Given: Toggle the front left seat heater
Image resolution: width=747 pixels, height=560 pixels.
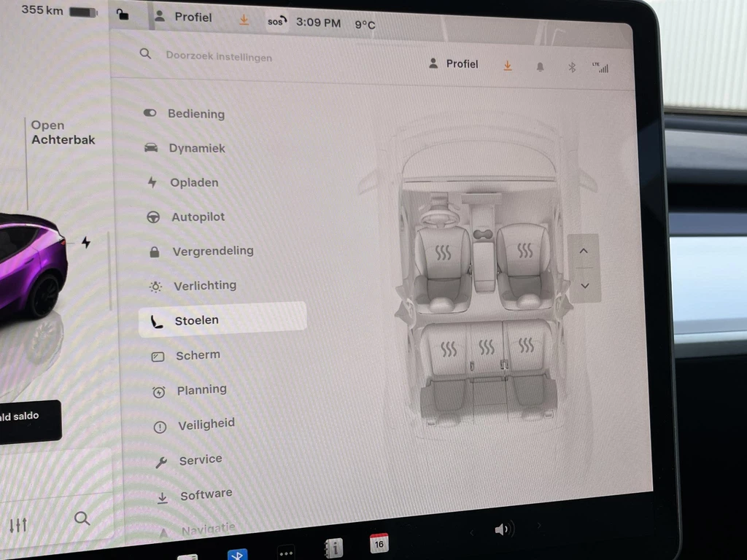Looking at the screenshot, I should pyautogui.click(x=443, y=253).
